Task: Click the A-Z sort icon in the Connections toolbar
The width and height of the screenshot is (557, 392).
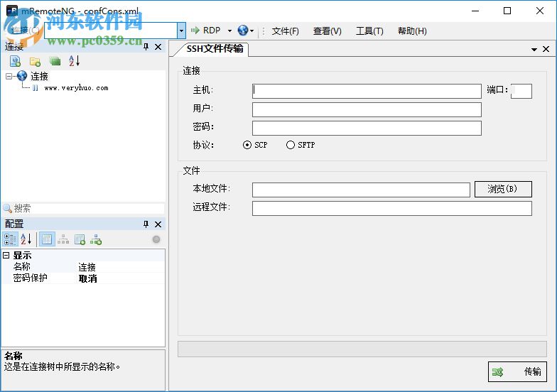Action: click(x=74, y=61)
